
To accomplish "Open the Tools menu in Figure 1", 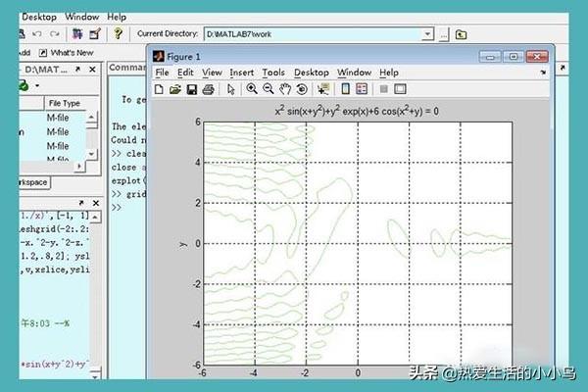I will [x=273, y=73].
